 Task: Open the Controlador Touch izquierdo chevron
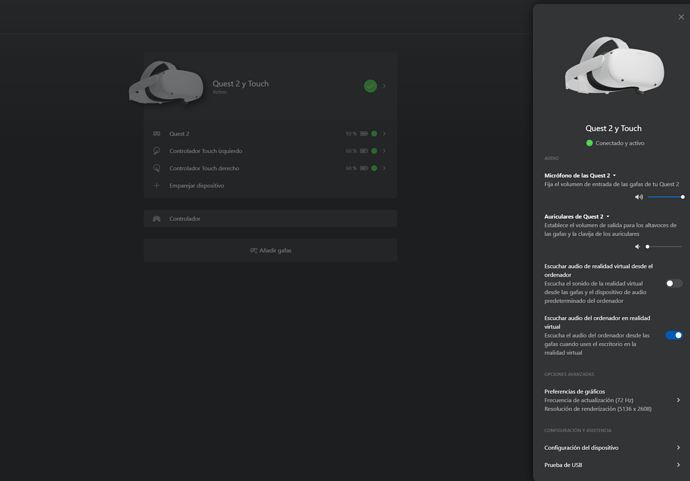pyautogui.click(x=384, y=151)
